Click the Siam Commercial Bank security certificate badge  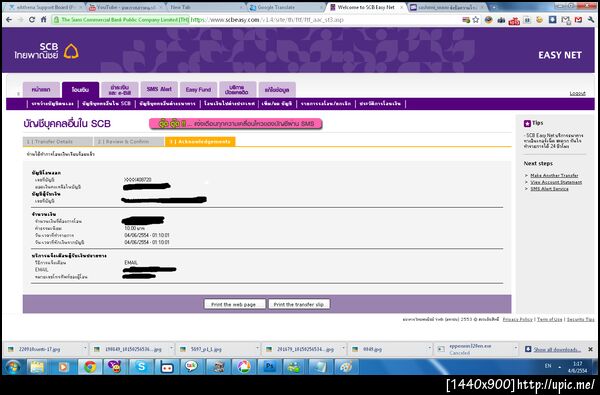(x=121, y=20)
